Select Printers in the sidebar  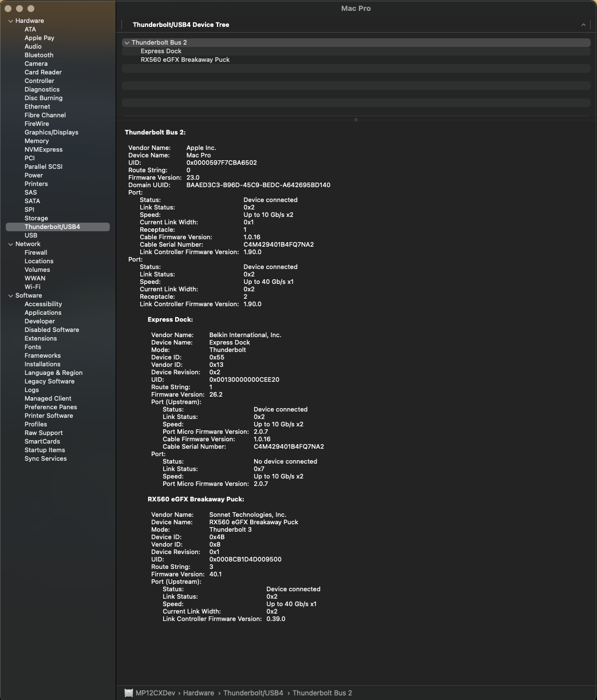pos(36,184)
